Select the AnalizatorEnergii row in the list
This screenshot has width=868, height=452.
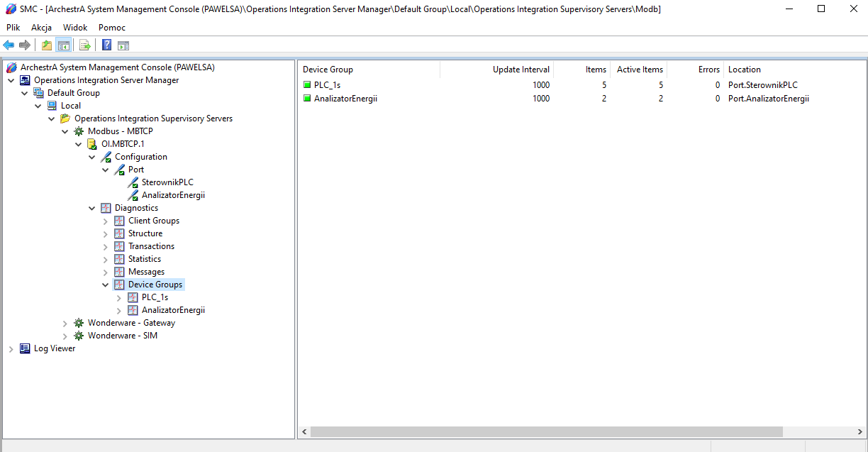click(x=582, y=99)
